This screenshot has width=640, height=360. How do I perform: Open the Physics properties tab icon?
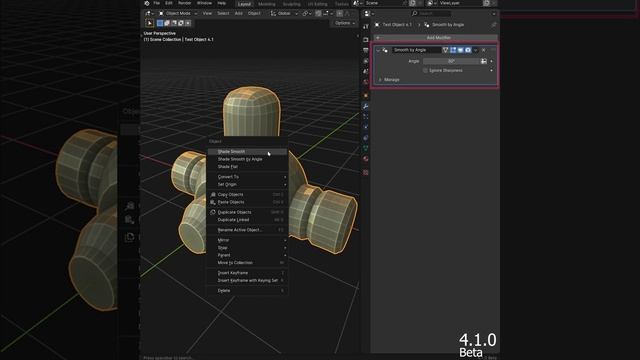click(x=366, y=127)
